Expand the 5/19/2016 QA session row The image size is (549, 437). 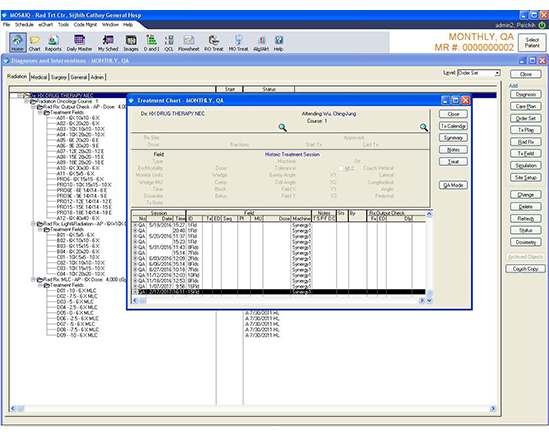coord(135,225)
